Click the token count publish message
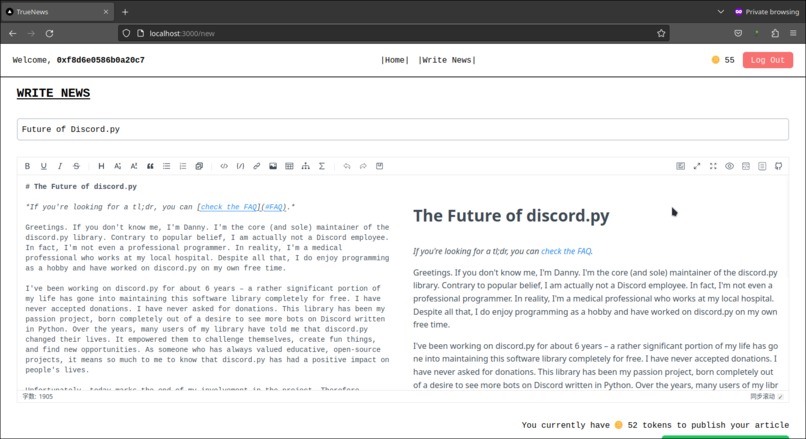Screen dimensions: 806x439 tap(655, 425)
